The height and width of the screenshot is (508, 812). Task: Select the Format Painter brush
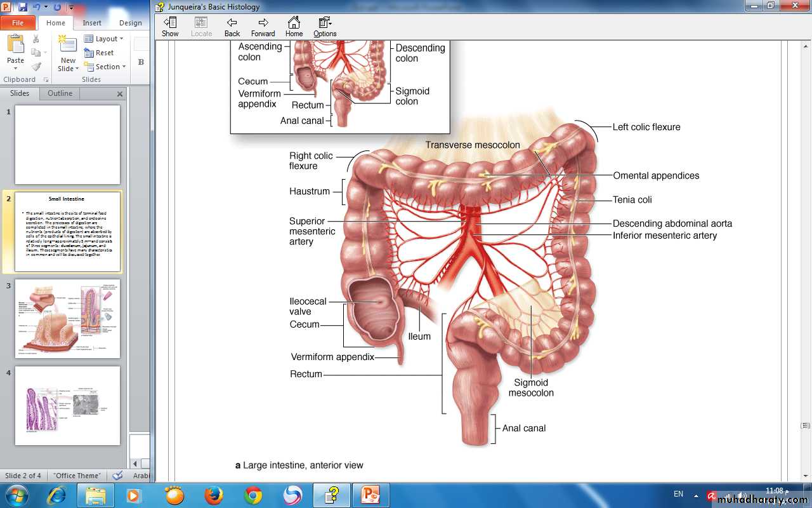click(36, 67)
